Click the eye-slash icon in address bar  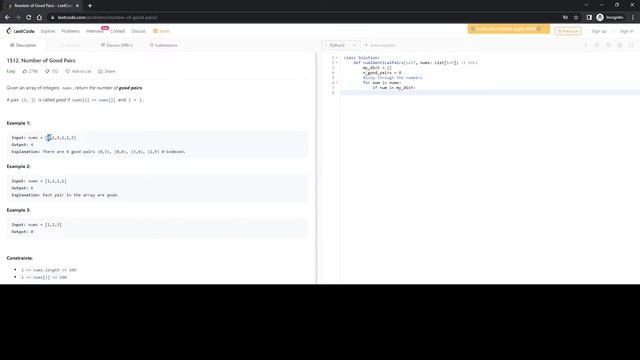point(565,18)
